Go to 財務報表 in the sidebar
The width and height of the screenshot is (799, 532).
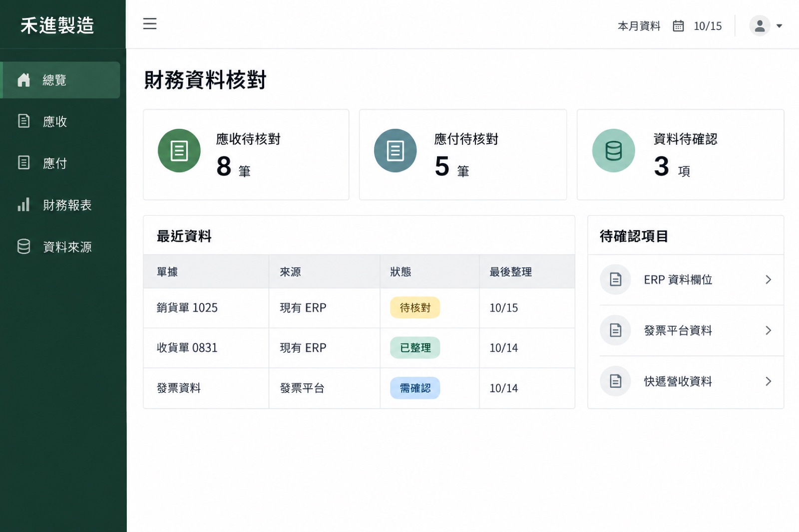click(61, 205)
